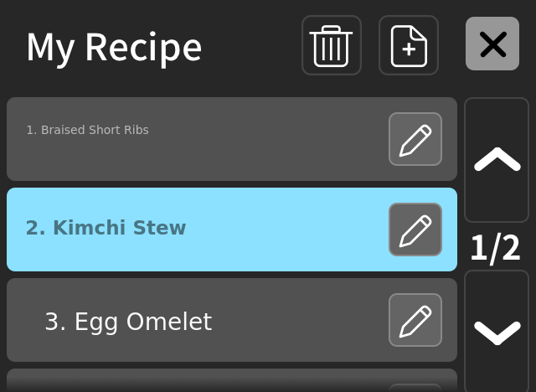The image size is (536, 392).
Task: Close the My Recipe screen
Action: pyautogui.click(x=492, y=44)
